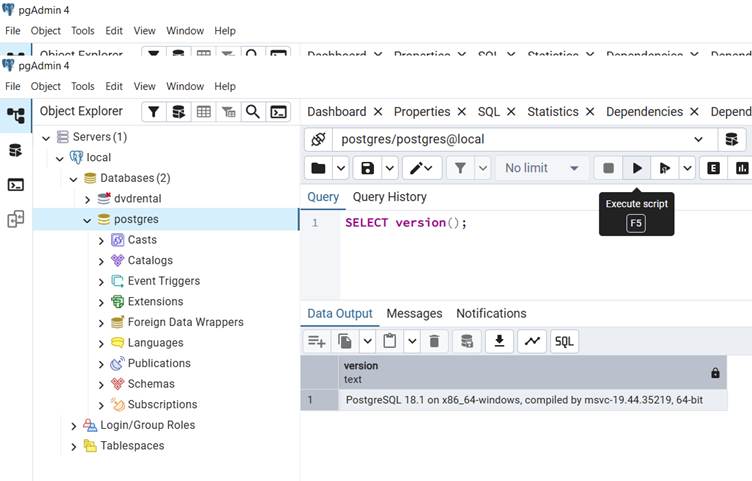Click the Save Data Changes database icon
Image resolution: width=752 pixels, height=481 pixels.
467,341
